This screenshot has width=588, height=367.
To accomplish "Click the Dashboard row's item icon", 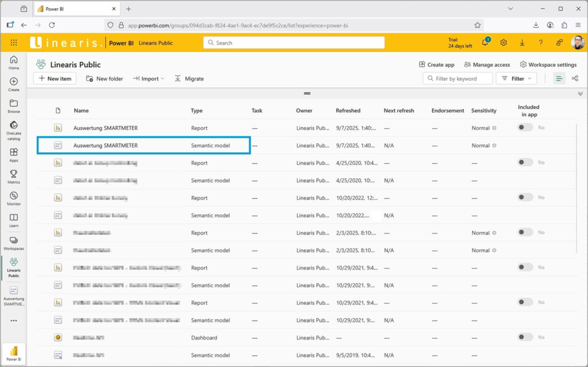I will tap(58, 337).
